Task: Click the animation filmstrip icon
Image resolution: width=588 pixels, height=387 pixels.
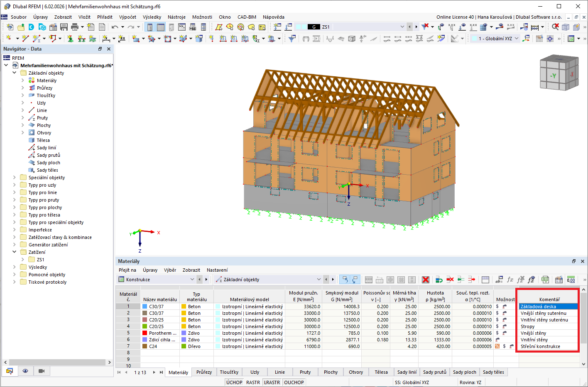Action: click(316, 39)
